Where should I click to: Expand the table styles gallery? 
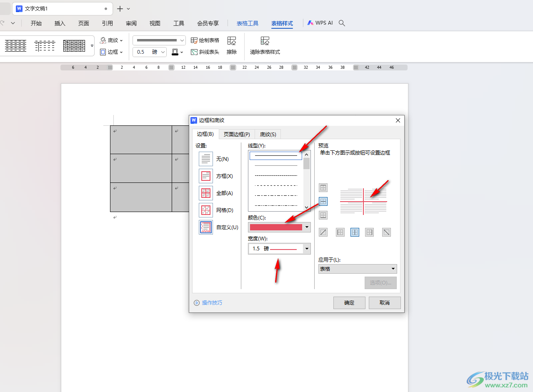point(92,46)
